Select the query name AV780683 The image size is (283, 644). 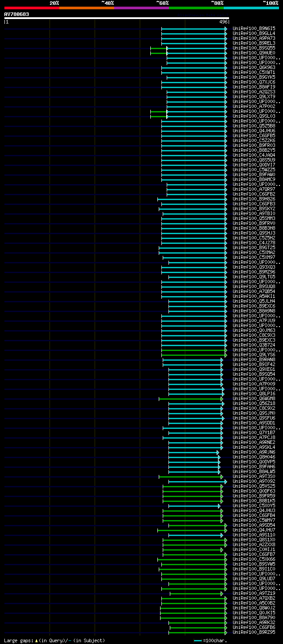[17, 14]
